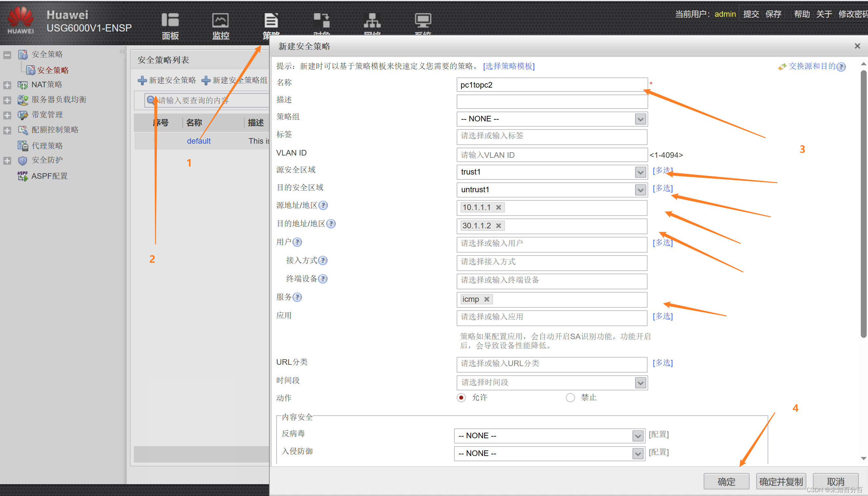
Task: Click 提交 in the top bar
Action: [x=751, y=14]
